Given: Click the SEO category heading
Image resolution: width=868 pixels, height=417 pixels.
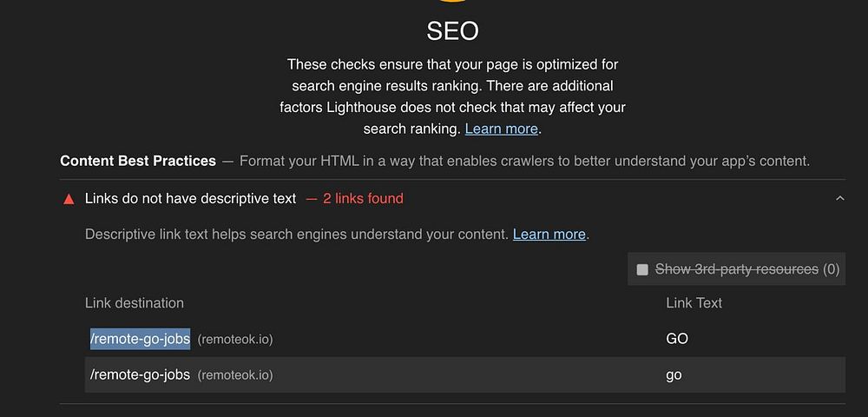Looking at the screenshot, I should point(452,31).
